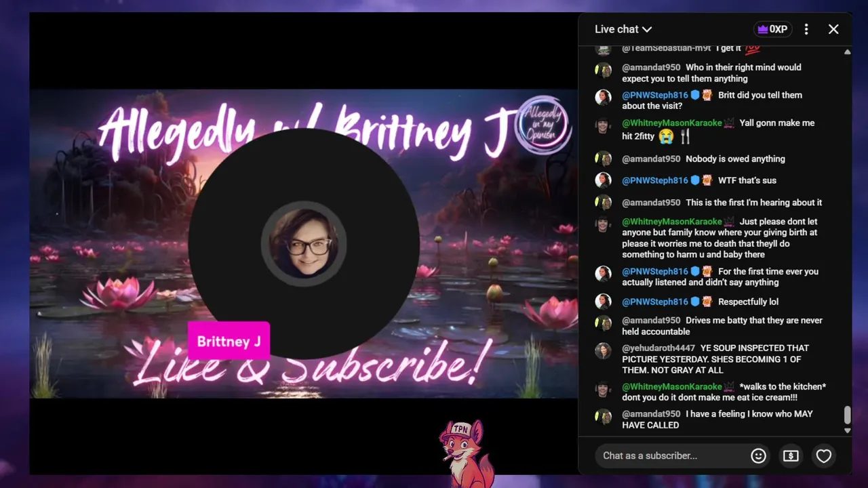Click avatar beside 'Nobody is owed anything'
This screenshot has height=488, width=868.
pos(603,159)
